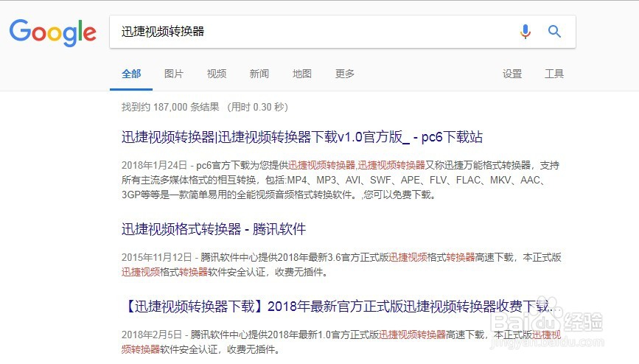Click the 迅捷视频格式转换器软件安全认证 snippet line

point(225,272)
